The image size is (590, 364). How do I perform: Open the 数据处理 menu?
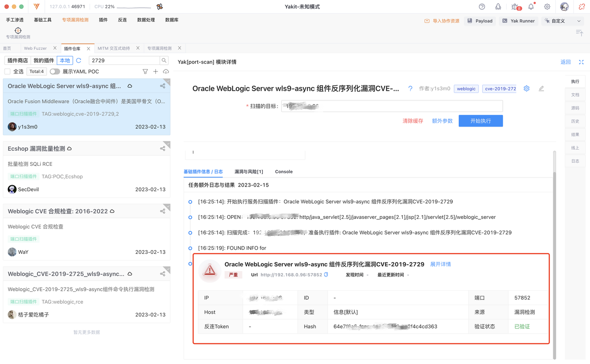pyautogui.click(x=146, y=20)
